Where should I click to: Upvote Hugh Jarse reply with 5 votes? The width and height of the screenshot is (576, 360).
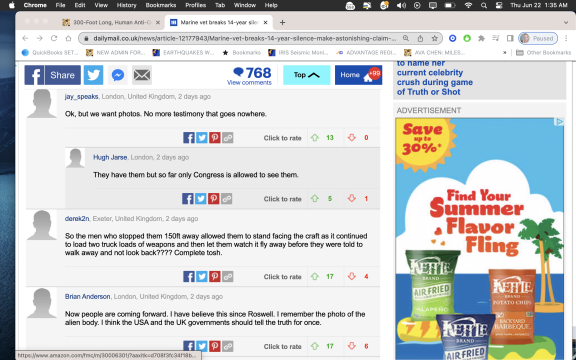pos(315,199)
